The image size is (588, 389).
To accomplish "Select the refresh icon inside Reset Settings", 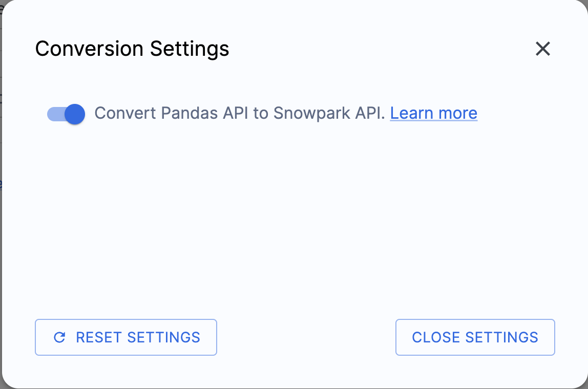I will (x=59, y=337).
